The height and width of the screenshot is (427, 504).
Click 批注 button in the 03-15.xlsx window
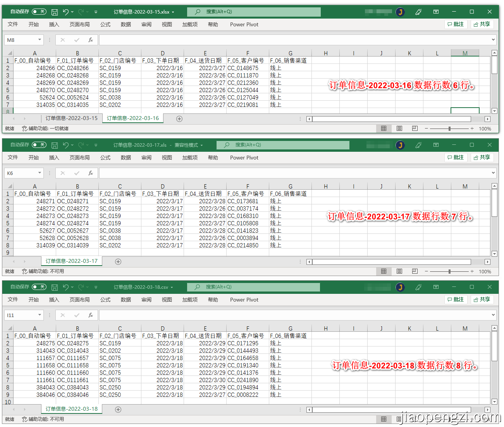(456, 24)
